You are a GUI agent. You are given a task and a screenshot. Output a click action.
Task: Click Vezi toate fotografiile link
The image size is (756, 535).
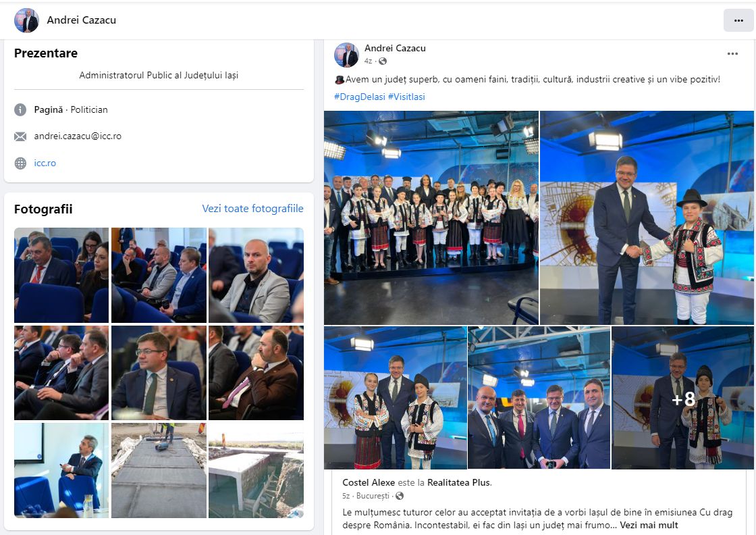click(252, 209)
